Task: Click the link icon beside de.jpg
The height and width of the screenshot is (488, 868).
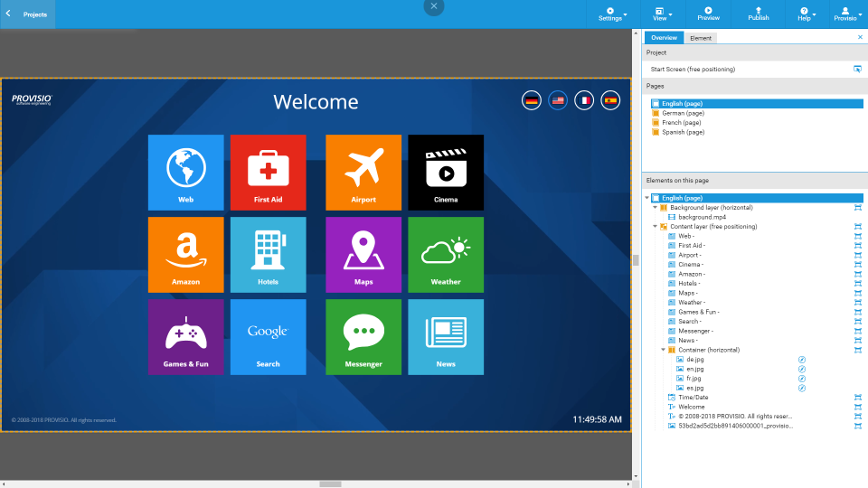Action: click(802, 360)
